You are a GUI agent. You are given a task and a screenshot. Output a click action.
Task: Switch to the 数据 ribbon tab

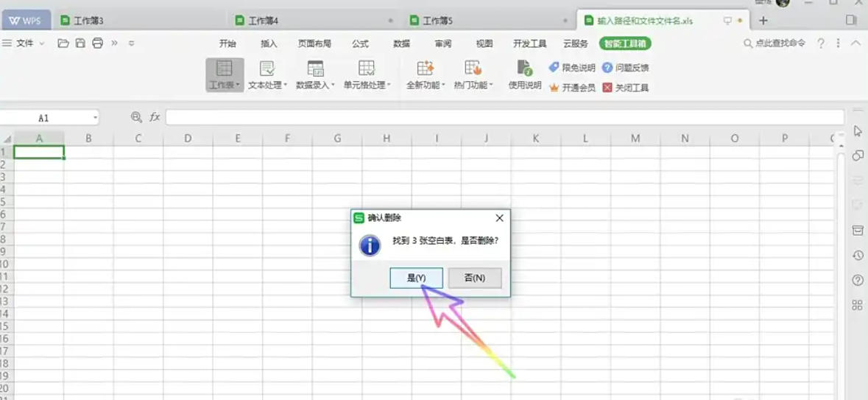402,43
